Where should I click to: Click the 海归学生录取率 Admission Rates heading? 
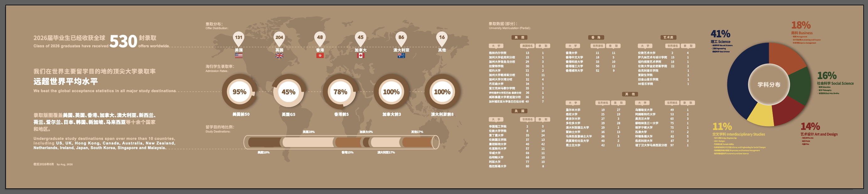coord(220,68)
